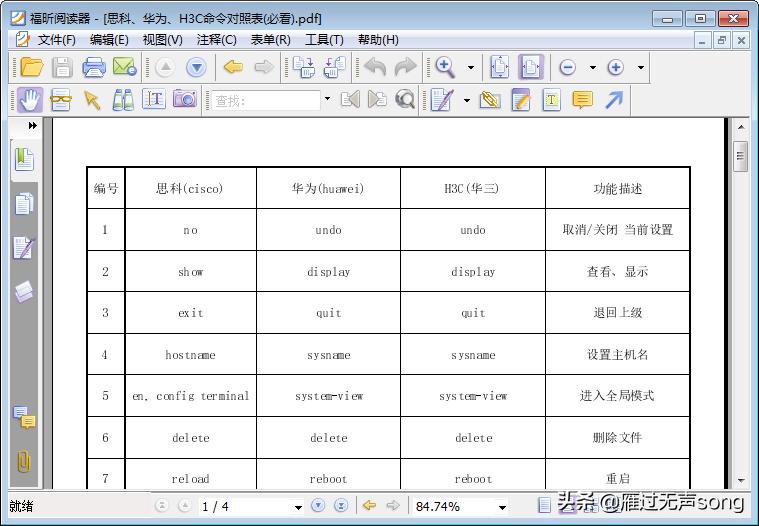Image resolution: width=759 pixels, height=526 pixels.
Task: Expand the navigation panel double arrow
Action: point(32,125)
